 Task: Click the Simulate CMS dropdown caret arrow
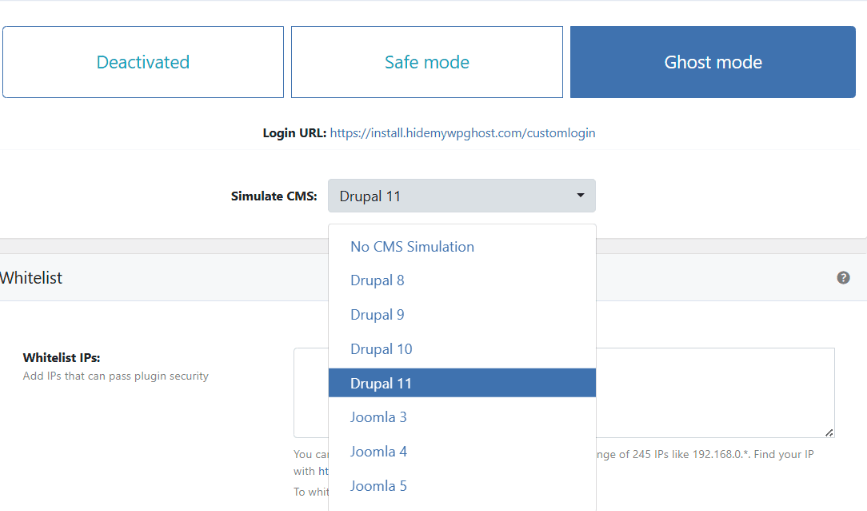(x=580, y=195)
